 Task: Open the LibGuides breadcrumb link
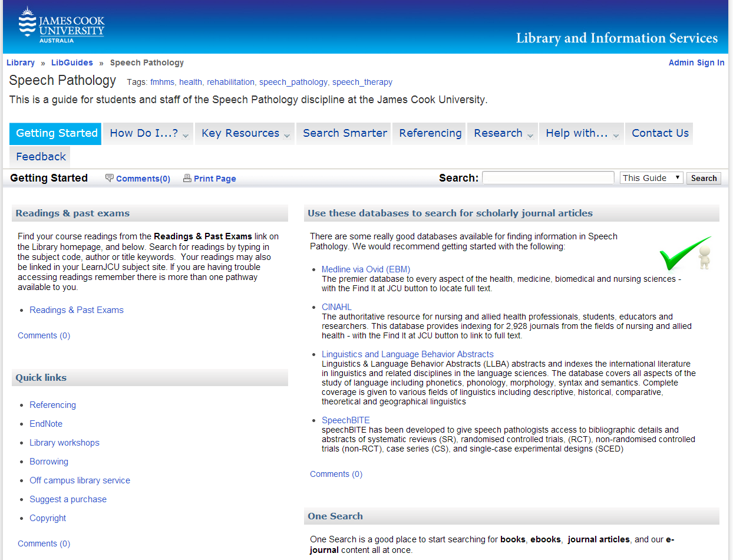72,62
